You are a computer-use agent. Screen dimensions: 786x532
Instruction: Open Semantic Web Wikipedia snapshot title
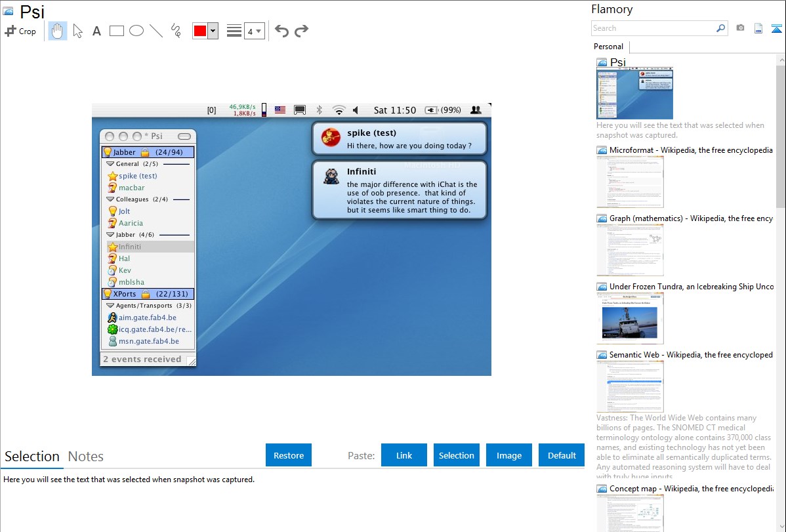691,354
